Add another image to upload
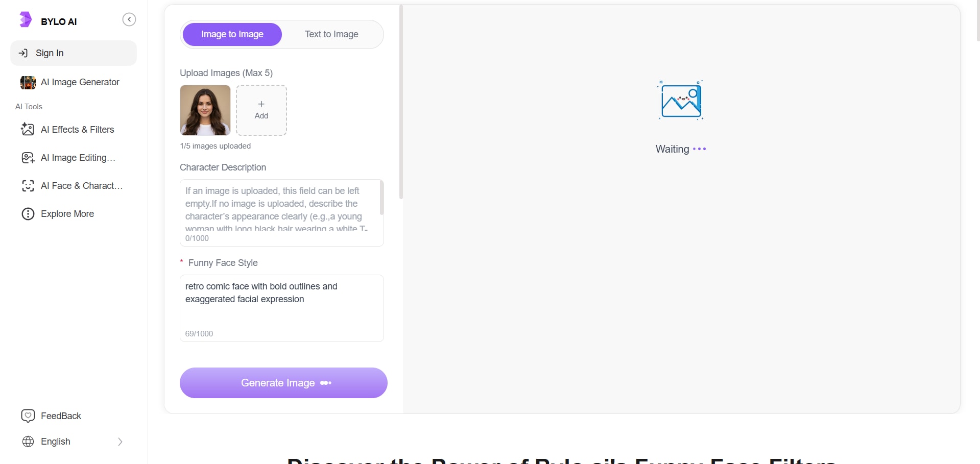980x464 pixels. (x=261, y=110)
